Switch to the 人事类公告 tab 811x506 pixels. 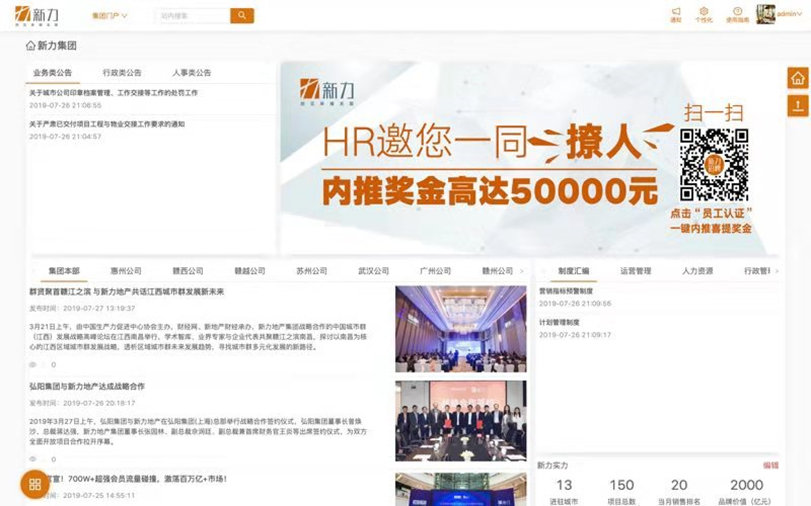click(x=192, y=73)
